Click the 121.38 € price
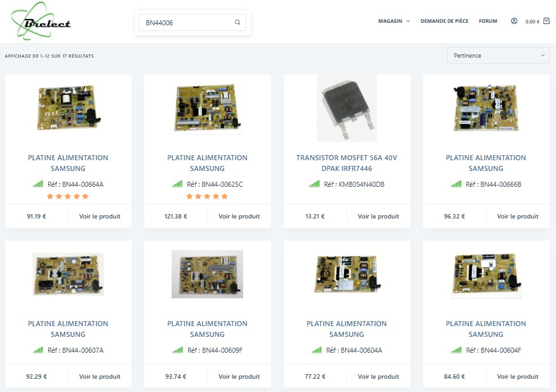Screen dimensions: 556x392 pos(175,216)
